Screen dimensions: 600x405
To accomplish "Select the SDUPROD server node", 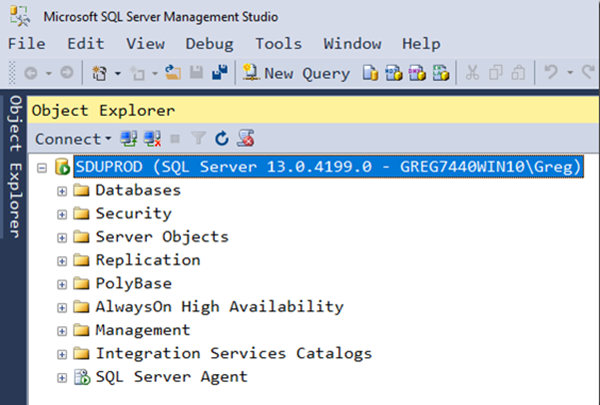I will tap(329, 167).
